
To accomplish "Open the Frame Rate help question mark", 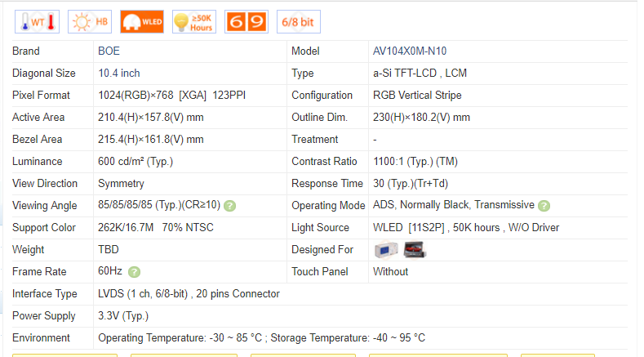I will click(x=134, y=272).
